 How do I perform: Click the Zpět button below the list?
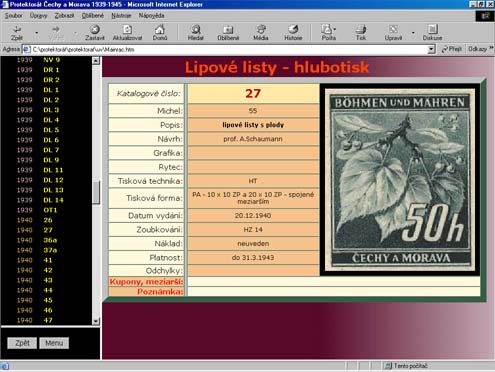(x=22, y=343)
